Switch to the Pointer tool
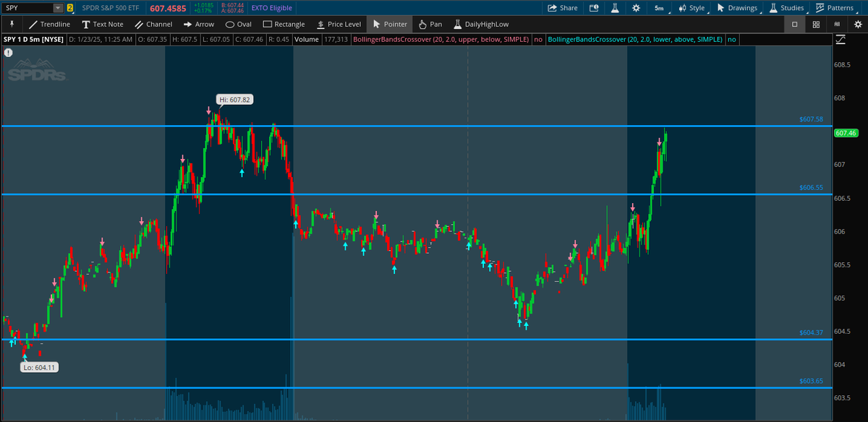 tap(389, 24)
